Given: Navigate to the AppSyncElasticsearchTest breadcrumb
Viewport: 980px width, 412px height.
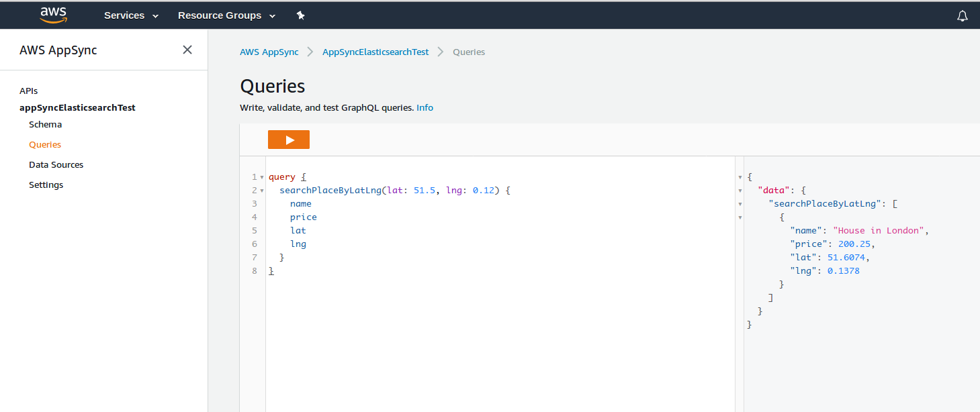Looking at the screenshot, I should pyautogui.click(x=375, y=52).
